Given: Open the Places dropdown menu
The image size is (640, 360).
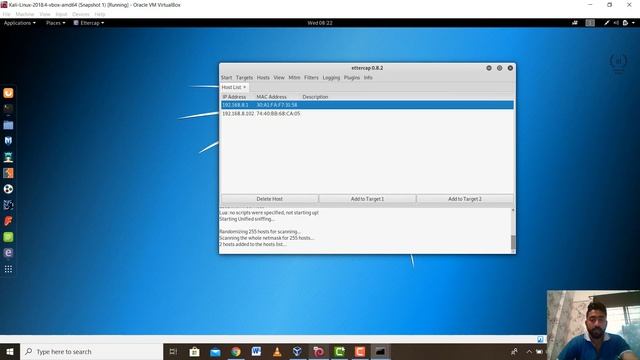Looking at the screenshot, I should [56, 23].
